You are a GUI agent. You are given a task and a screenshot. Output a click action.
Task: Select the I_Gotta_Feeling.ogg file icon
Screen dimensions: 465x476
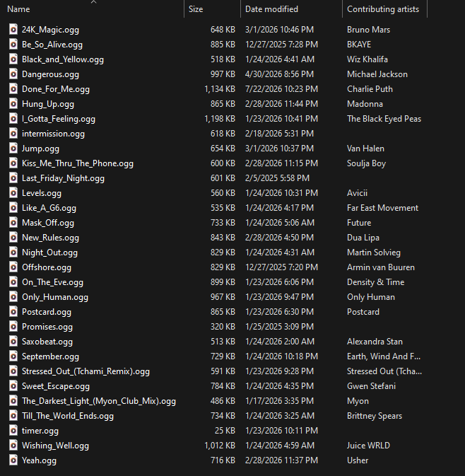tap(13, 119)
